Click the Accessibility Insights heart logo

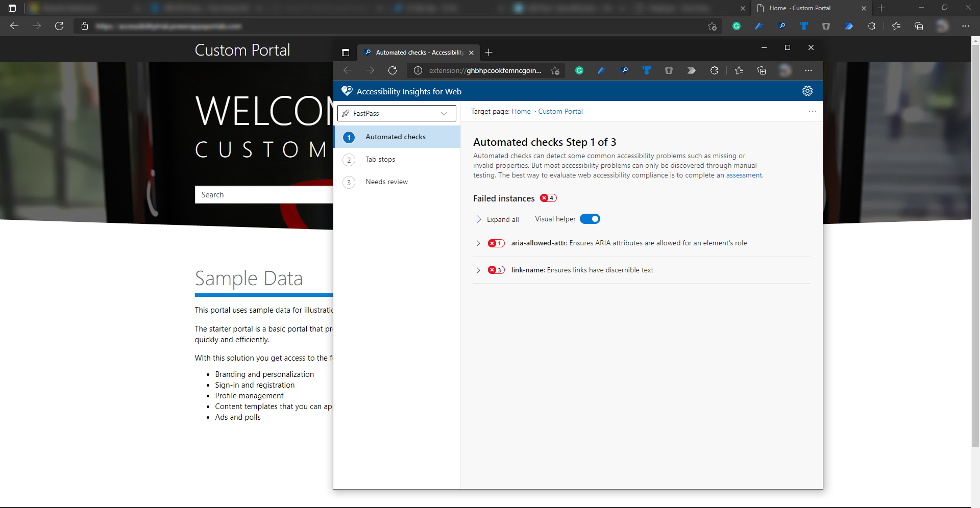point(347,91)
